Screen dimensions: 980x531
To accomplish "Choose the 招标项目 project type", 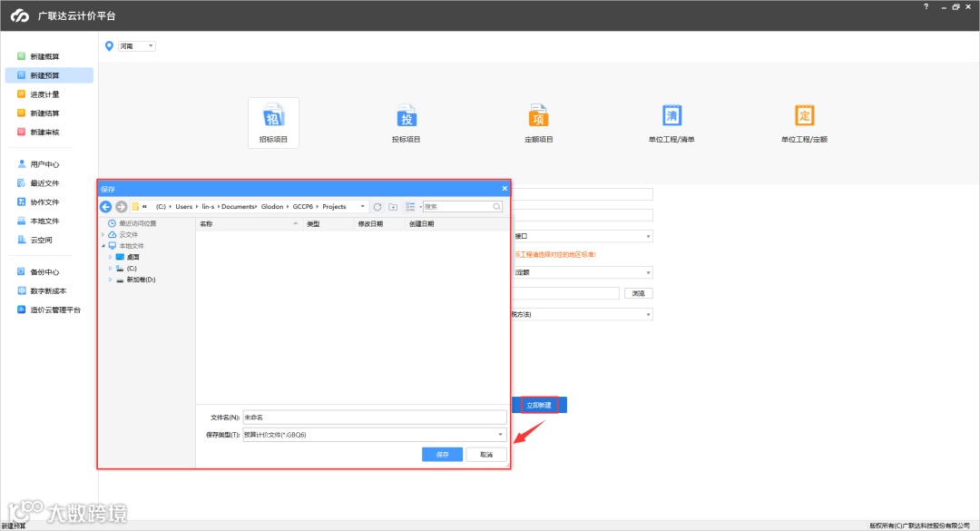I will [x=273, y=123].
